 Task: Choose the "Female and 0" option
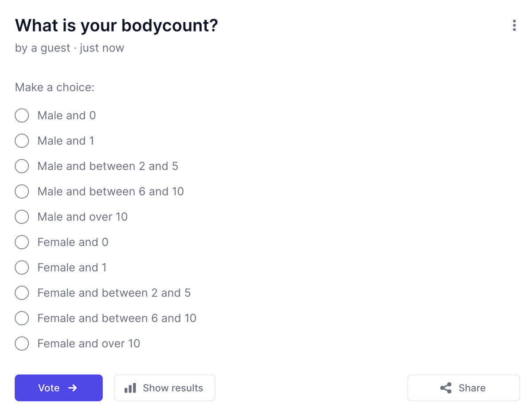click(22, 242)
